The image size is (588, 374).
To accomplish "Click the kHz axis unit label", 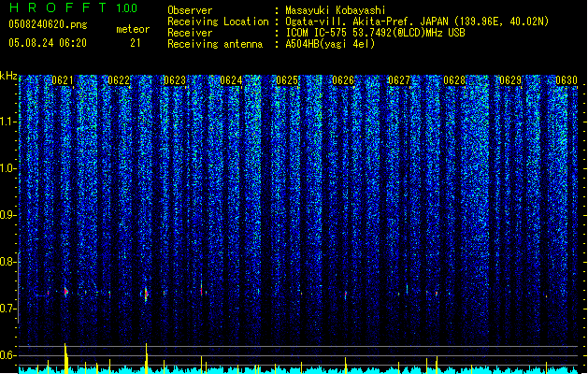I will [x=8, y=76].
